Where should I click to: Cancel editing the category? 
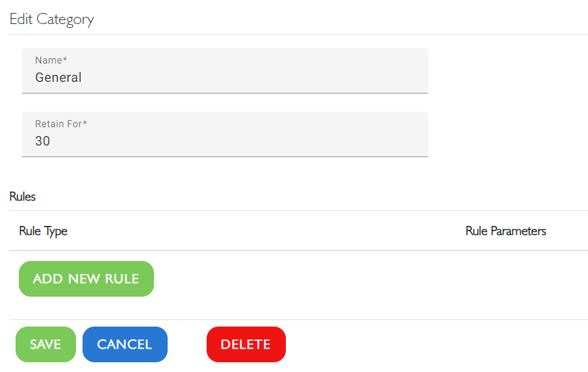(125, 344)
